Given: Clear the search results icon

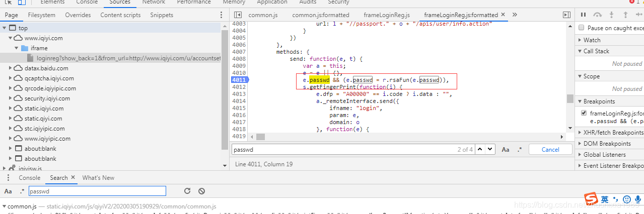Looking at the screenshot, I should click(201, 191).
